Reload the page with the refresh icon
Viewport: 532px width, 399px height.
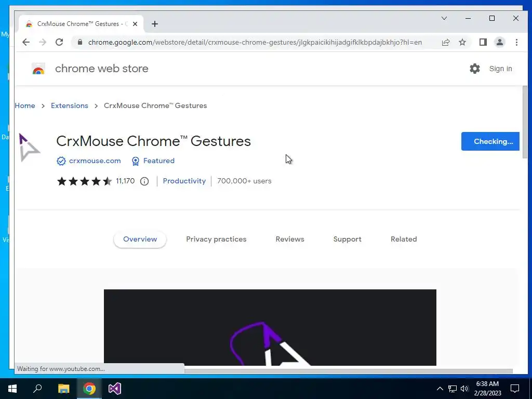pos(59,42)
